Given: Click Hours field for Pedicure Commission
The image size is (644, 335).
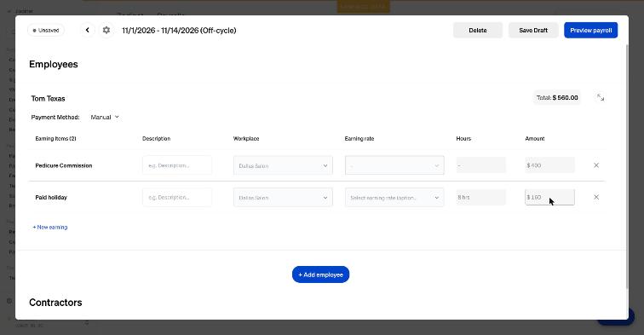Looking at the screenshot, I should 481,165.
